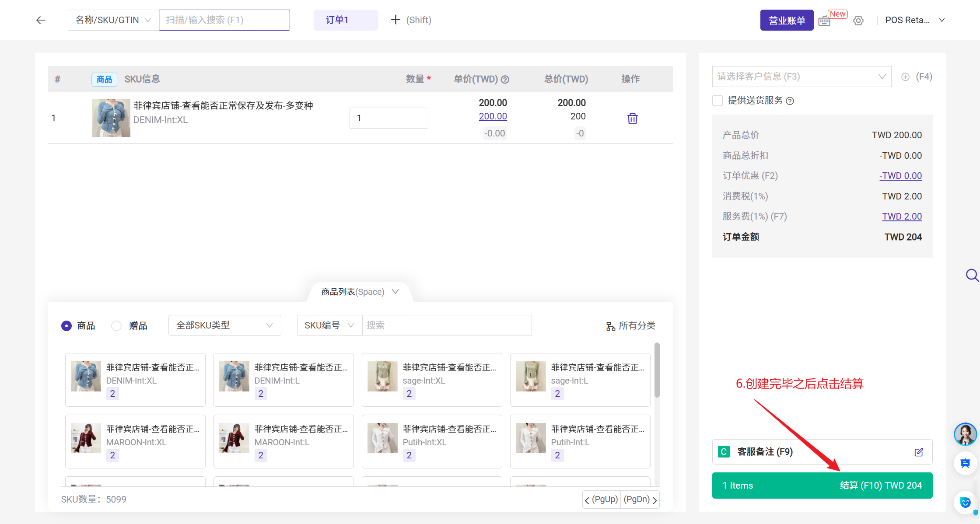Click the 营业账单 button
Image resolution: width=980 pixels, height=524 pixels.
[786, 20]
